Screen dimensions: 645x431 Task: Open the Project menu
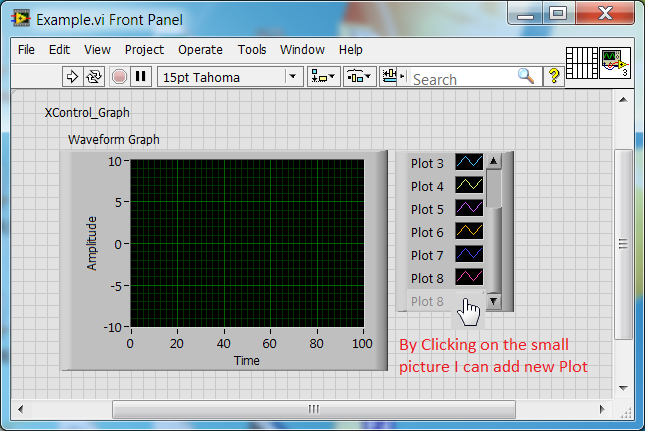[144, 49]
